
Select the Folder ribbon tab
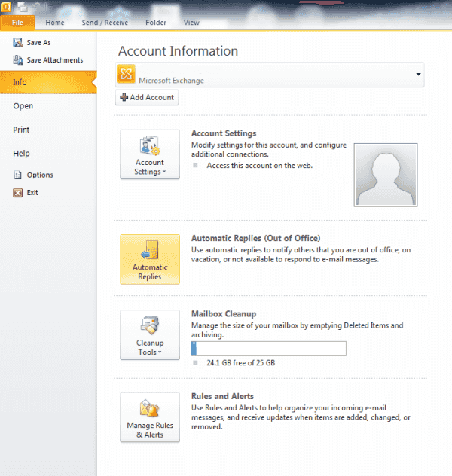[156, 23]
